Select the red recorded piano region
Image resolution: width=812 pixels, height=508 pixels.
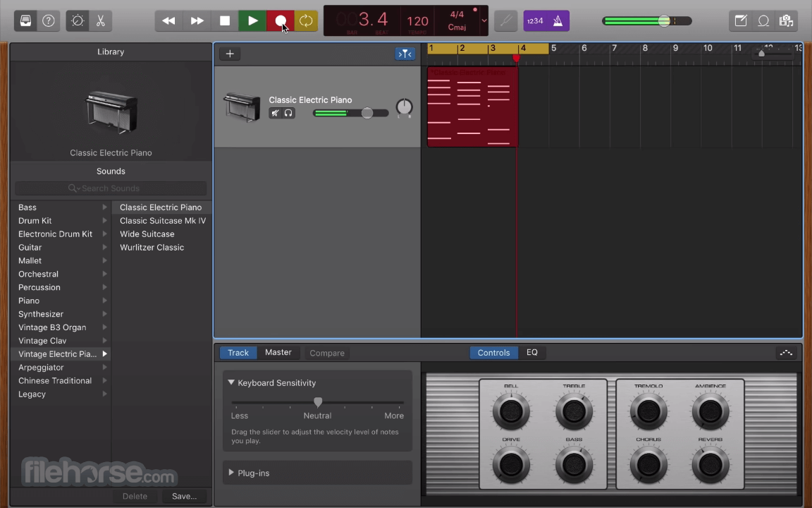tap(472, 107)
